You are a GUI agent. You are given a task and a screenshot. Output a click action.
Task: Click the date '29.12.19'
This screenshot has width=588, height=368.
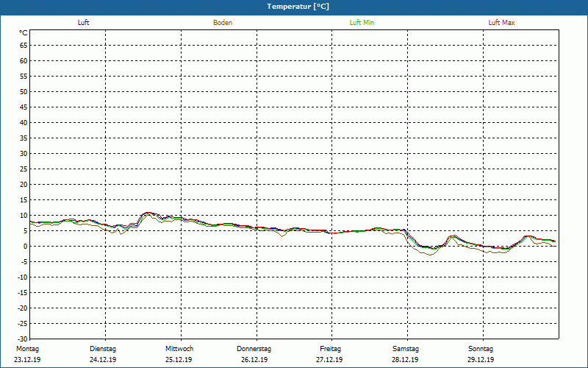[481, 360]
